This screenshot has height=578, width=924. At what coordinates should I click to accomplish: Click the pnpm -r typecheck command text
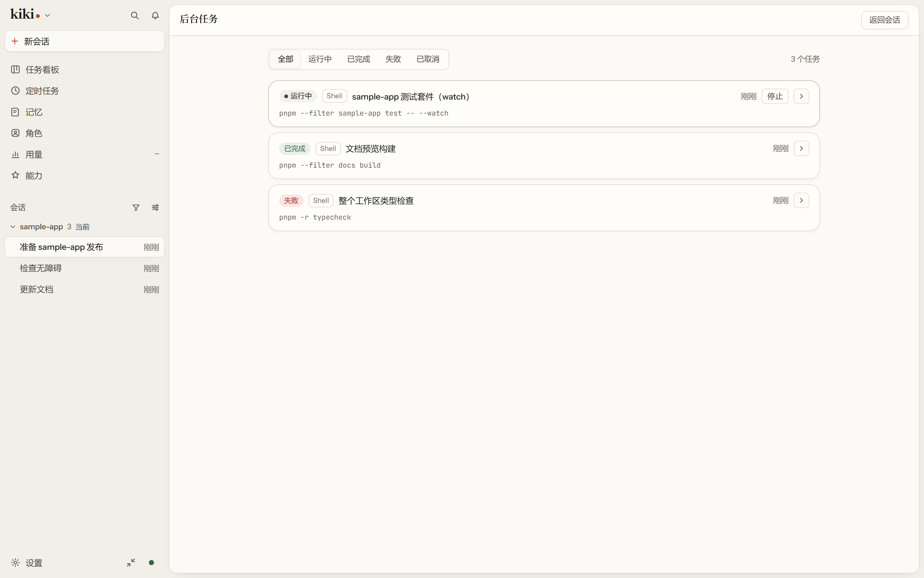click(x=315, y=217)
